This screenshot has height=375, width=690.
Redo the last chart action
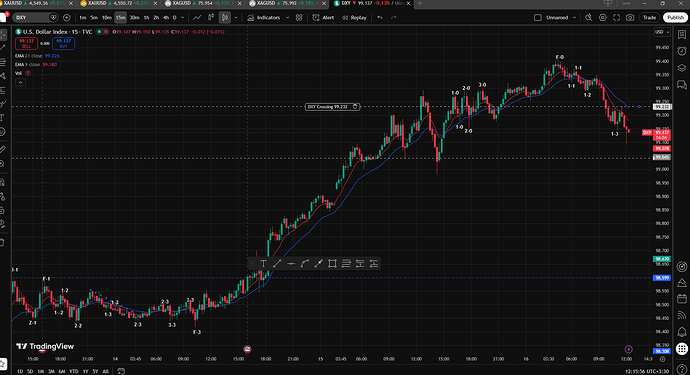[x=393, y=18]
